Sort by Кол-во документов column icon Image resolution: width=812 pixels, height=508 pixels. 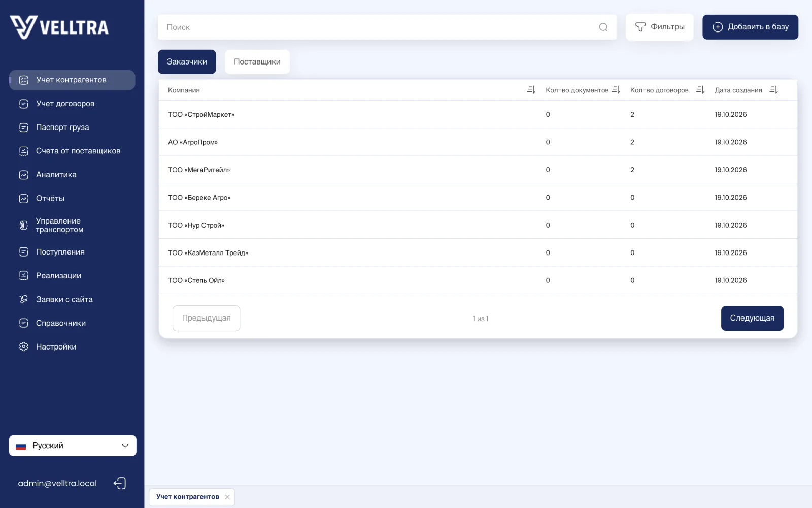pos(616,90)
